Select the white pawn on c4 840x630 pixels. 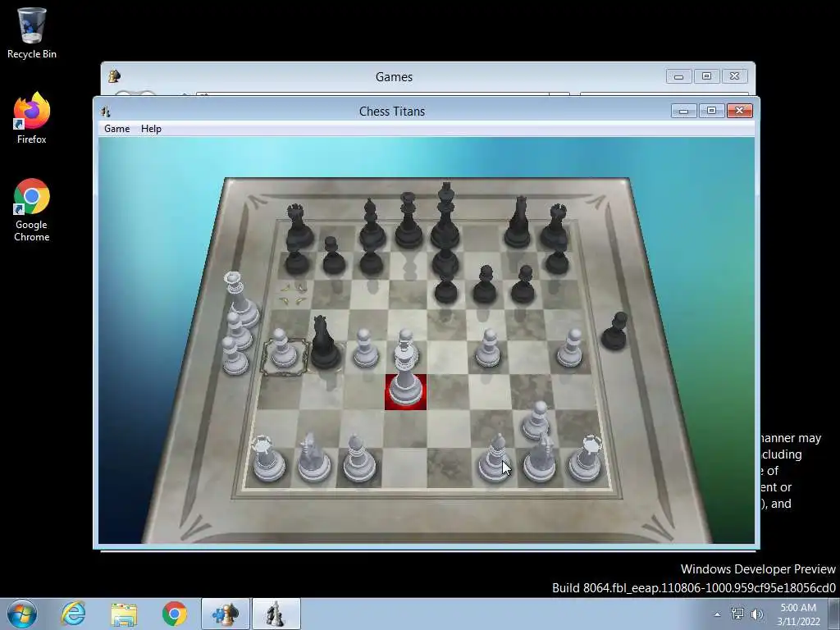coord(365,348)
